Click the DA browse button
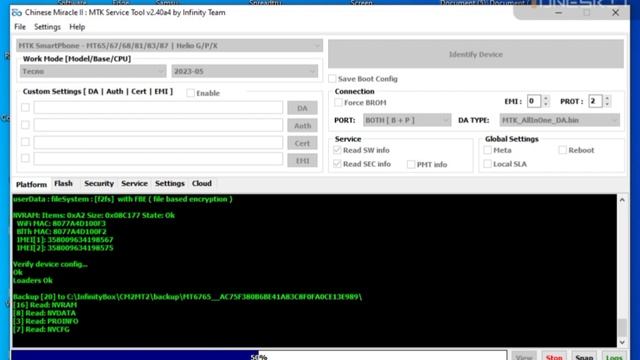The image size is (640, 360). [x=302, y=108]
